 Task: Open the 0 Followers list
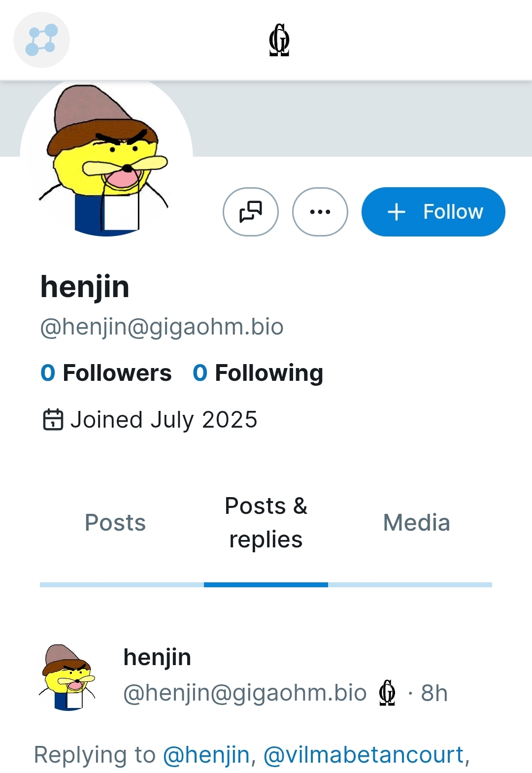(106, 373)
